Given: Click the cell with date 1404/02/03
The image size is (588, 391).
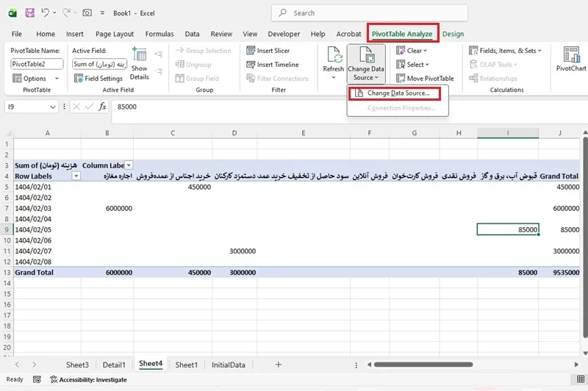Looking at the screenshot, I should 47,209.
